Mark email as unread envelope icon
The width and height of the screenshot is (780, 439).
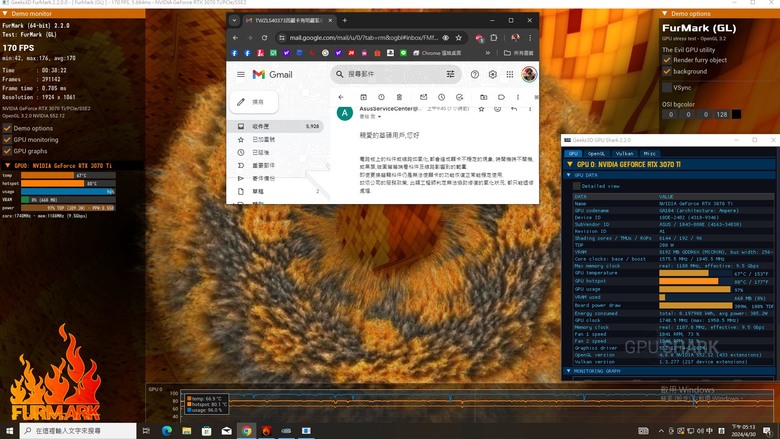coord(423,97)
